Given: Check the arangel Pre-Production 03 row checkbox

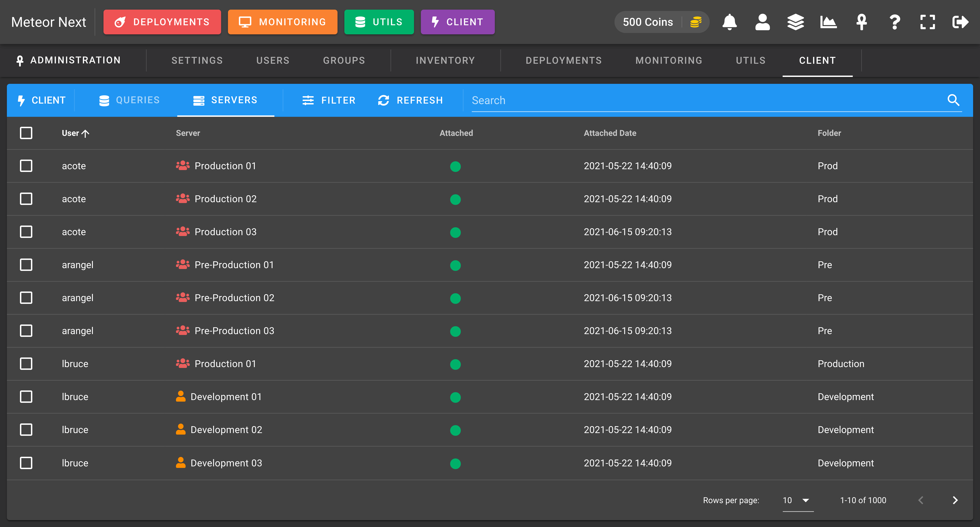Looking at the screenshot, I should point(26,330).
